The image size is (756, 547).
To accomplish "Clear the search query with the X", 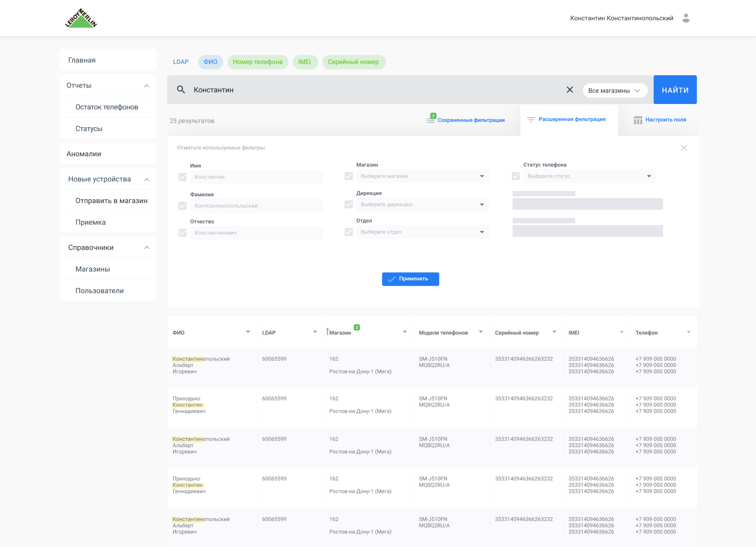I will click(x=570, y=90).
